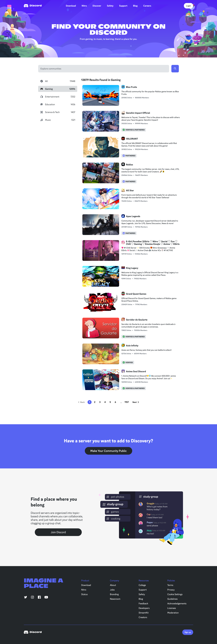
Task: Click the Grand Quest Games avatar icon
Action: (123, 294)
